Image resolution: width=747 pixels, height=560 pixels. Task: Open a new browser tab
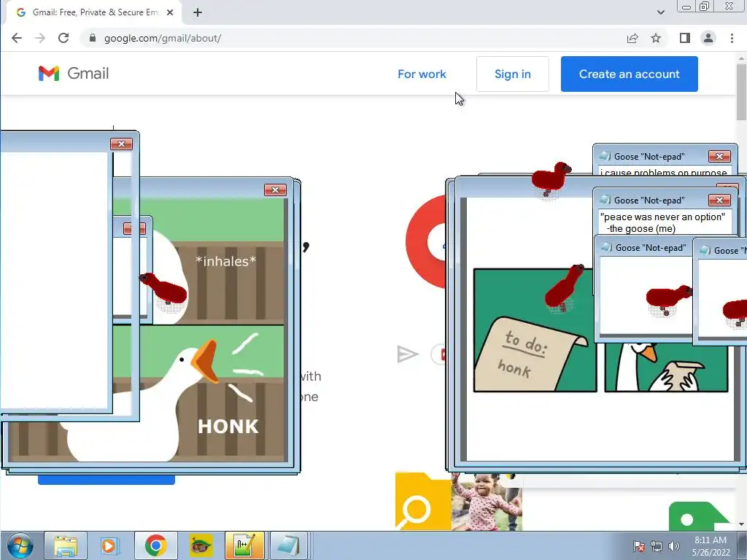[198, 12]
